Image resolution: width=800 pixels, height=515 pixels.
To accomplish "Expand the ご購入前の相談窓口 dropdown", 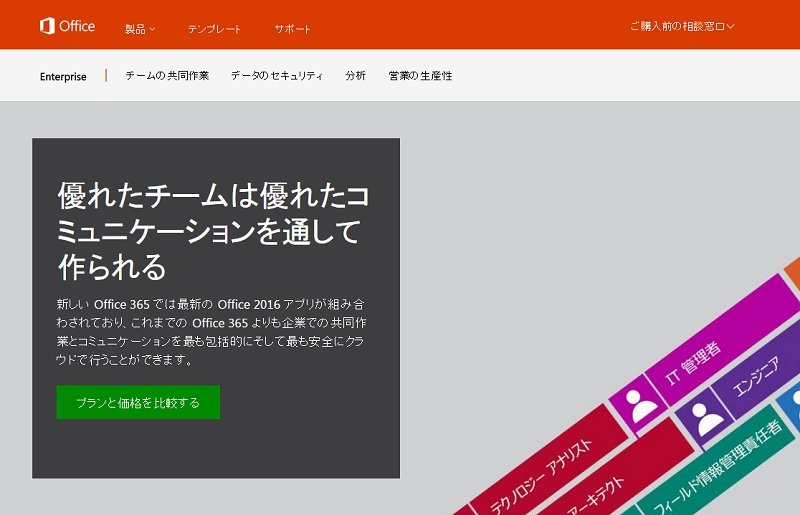I will 682,26.
